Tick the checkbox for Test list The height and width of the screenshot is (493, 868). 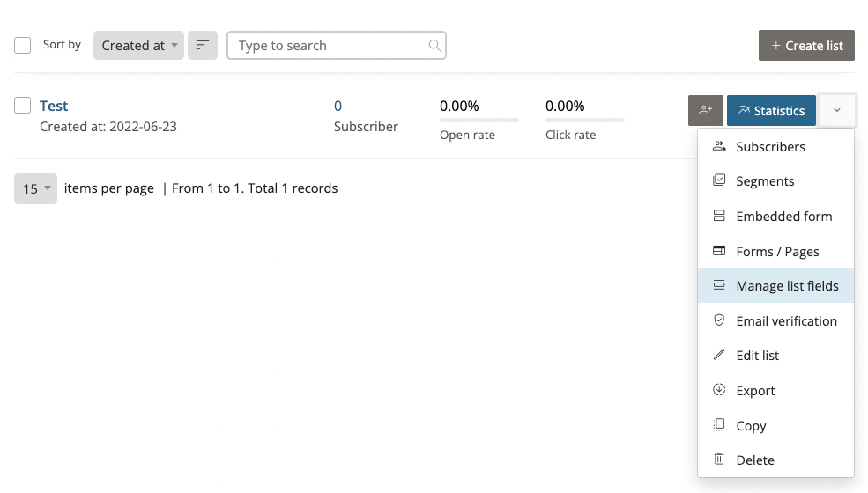click(x=23, y=106)
